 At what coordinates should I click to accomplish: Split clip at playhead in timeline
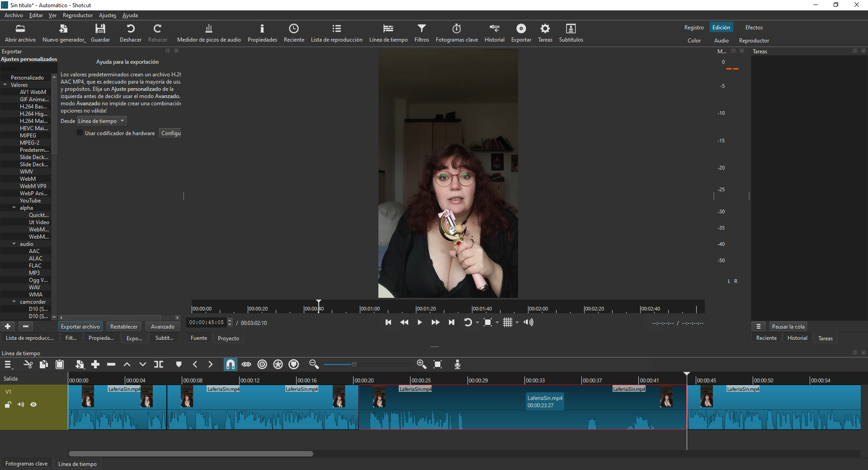159,364
